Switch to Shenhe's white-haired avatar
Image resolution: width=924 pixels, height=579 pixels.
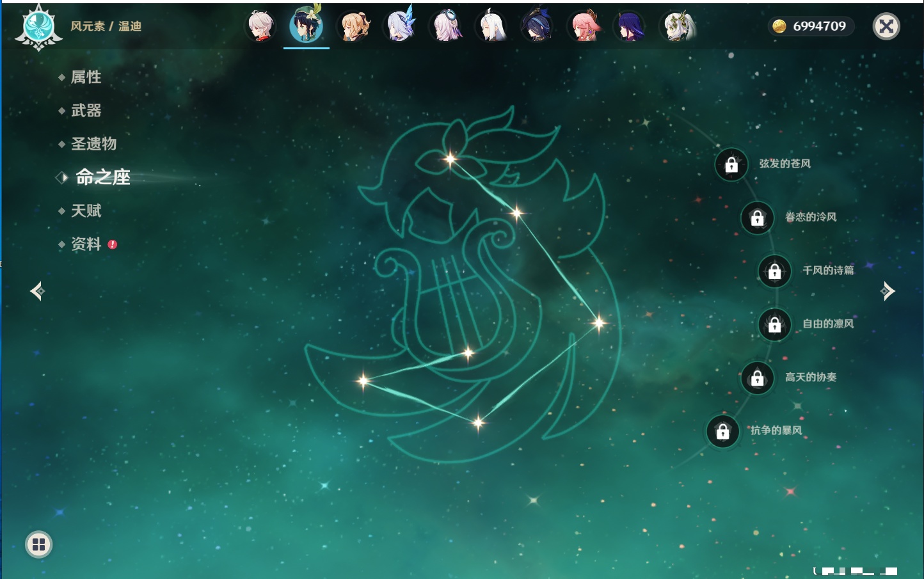(x=492, y=26)
